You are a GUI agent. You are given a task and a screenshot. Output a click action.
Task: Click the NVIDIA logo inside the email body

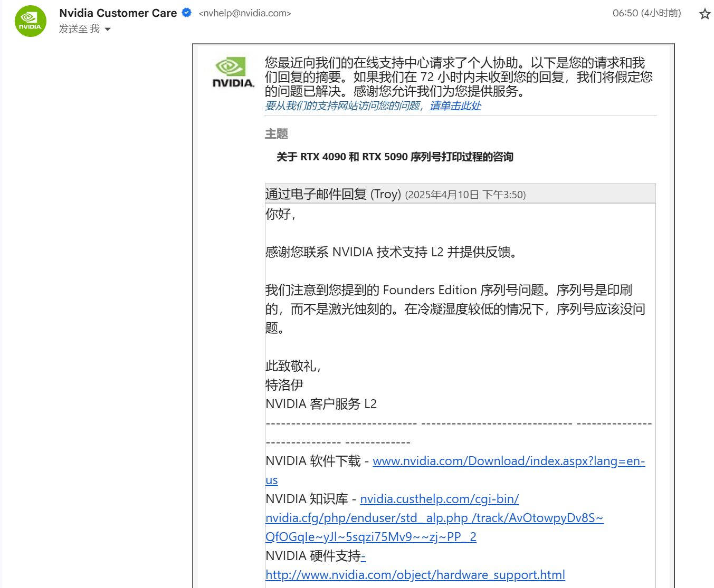(x=233, y=73)
